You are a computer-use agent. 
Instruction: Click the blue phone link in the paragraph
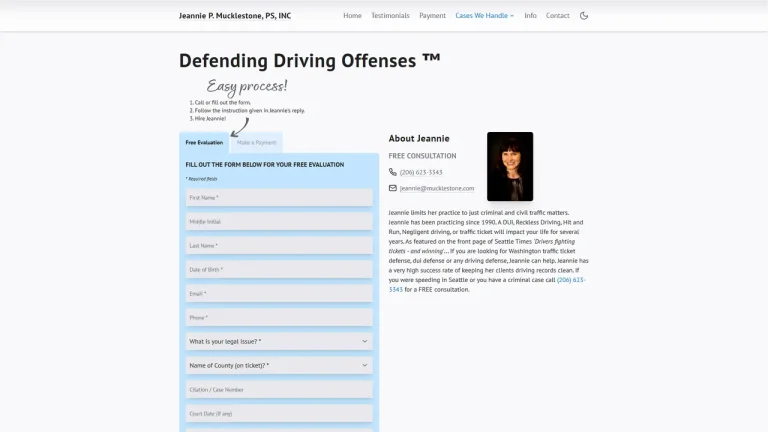[571, 280]
